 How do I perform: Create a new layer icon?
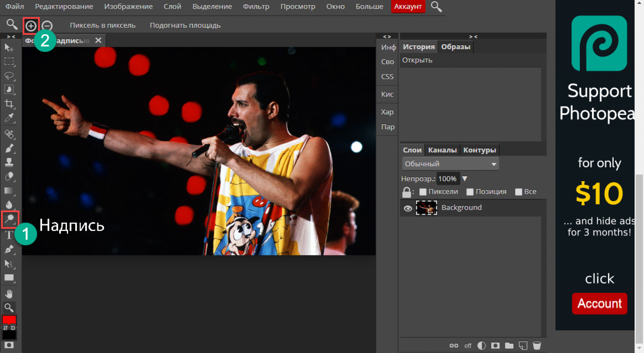coord(523,345)
